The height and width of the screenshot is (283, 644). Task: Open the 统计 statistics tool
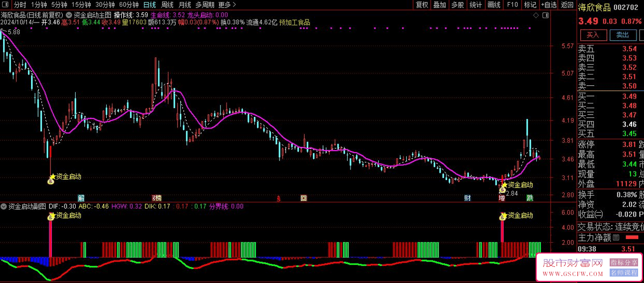tap(475, 5)
